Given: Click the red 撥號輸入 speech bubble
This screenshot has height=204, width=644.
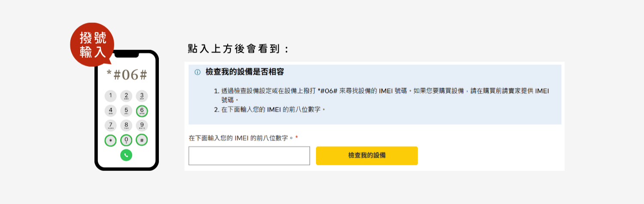Looking at the screenshot, I should click(92, 45).
